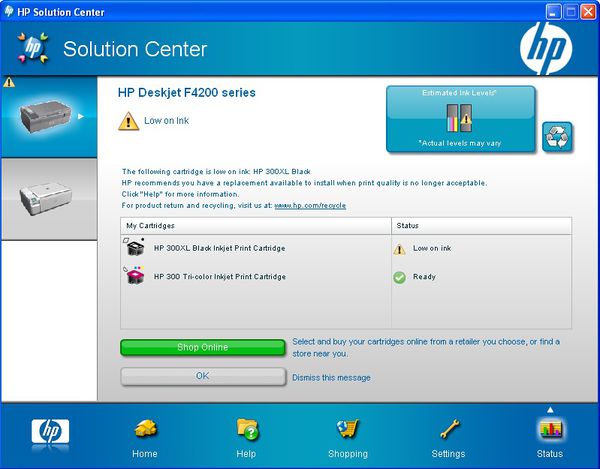Click the Help label in bottom bar
Screen dimensions: 600x469
click(246, 454)
